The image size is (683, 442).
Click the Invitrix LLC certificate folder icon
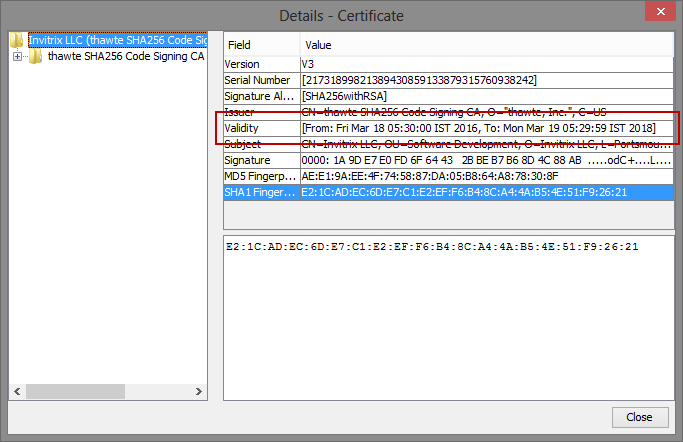click(17, 40)
